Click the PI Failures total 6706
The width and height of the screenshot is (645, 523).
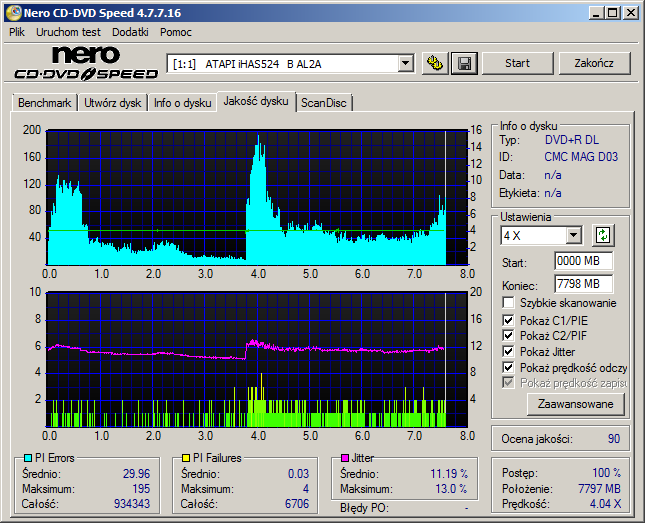click(297, 504)
